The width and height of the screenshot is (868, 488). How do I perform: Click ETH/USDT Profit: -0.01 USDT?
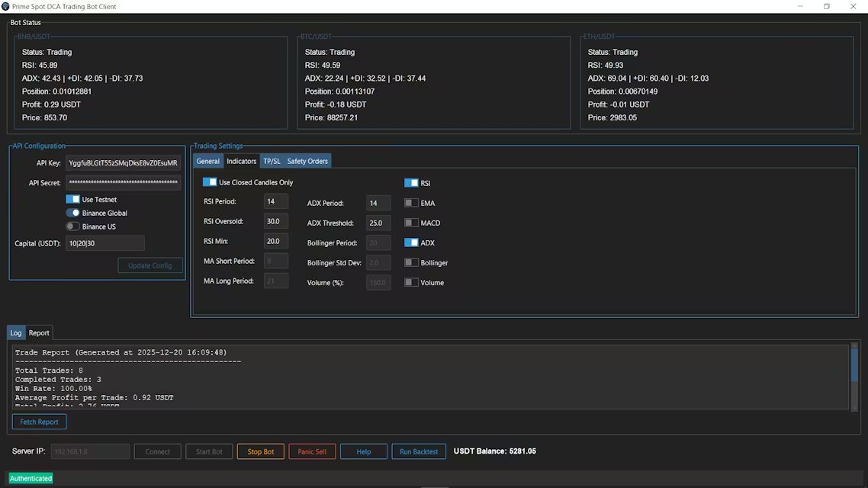(619, 104)
